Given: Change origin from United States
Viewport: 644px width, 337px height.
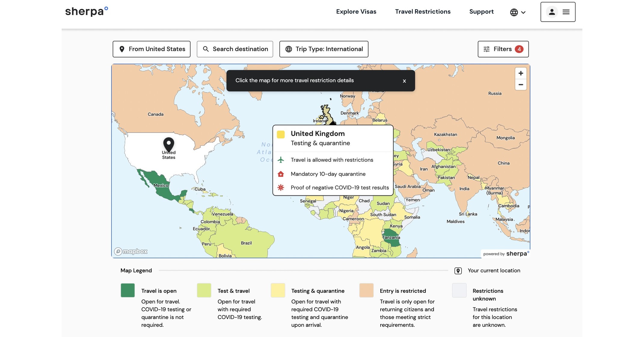Looking at the screenshot, I should click(152, 49).
